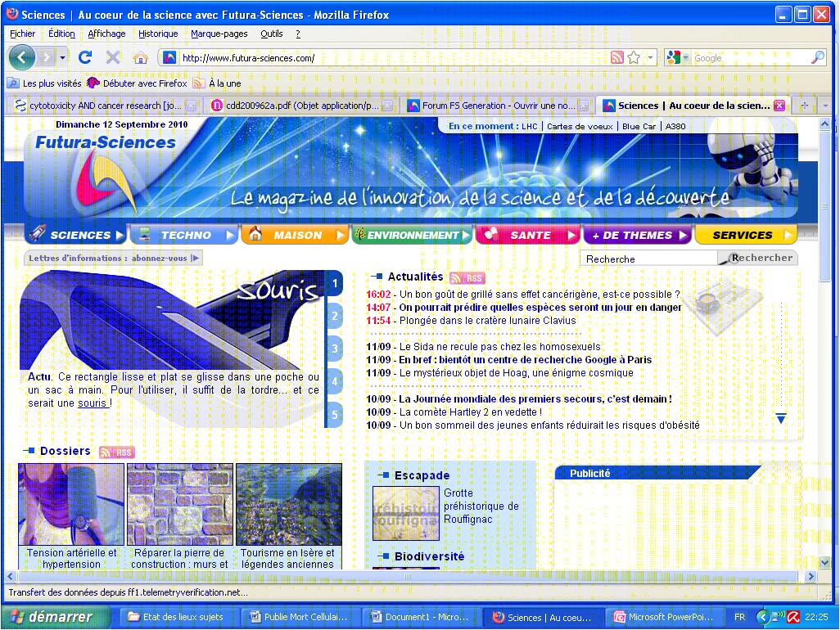Open Les plus visités bookmark
The image size is (840, 630).
click(44, 83)
